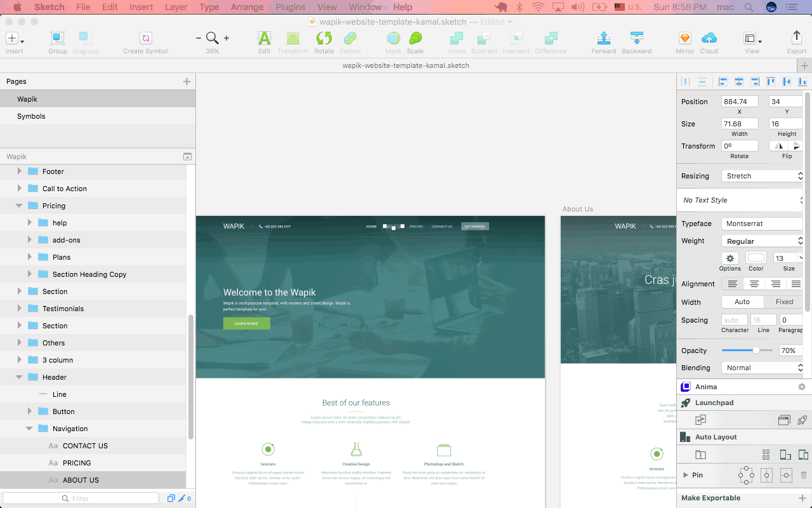Open the Blending mode dropdown
Image resolution: width=812 pixels, height=508 pixels.
762,367
